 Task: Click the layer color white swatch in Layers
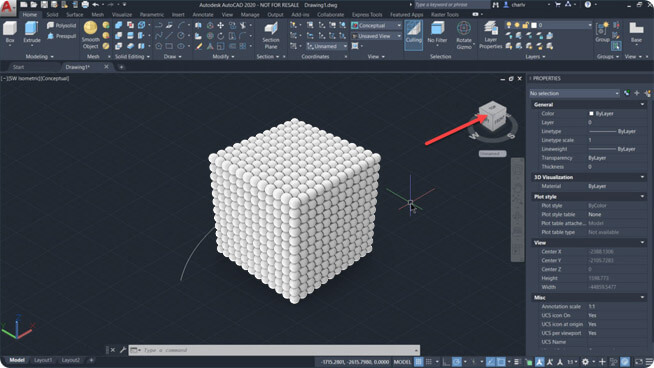coord(534,25)
